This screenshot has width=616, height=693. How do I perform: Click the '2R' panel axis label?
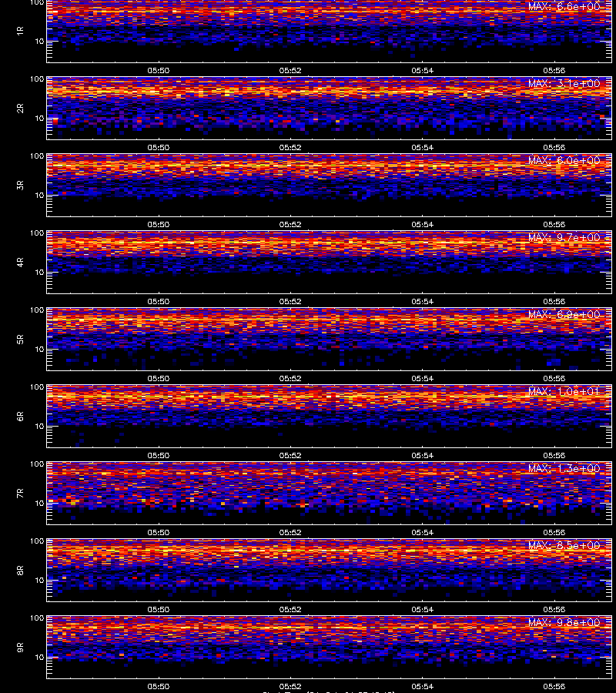click(x=20, y=109)
